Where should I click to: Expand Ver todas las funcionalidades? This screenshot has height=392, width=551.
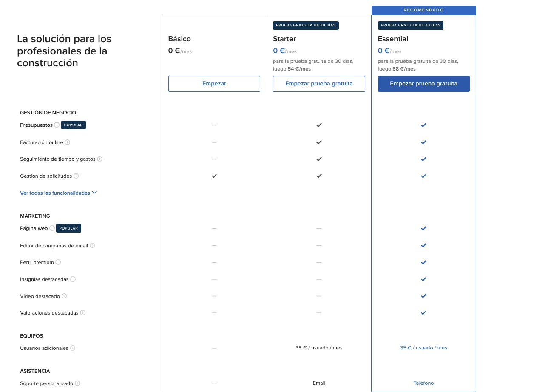[x=58, y=193]
